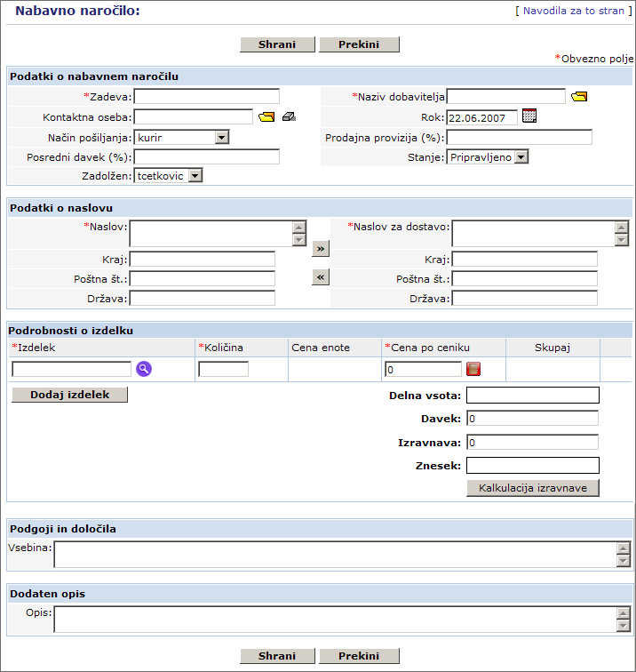This screenshot has width=636, height=672.
Task: Open contact lookup folder beside Kontaktna oseba
Action: pos(266,117)
